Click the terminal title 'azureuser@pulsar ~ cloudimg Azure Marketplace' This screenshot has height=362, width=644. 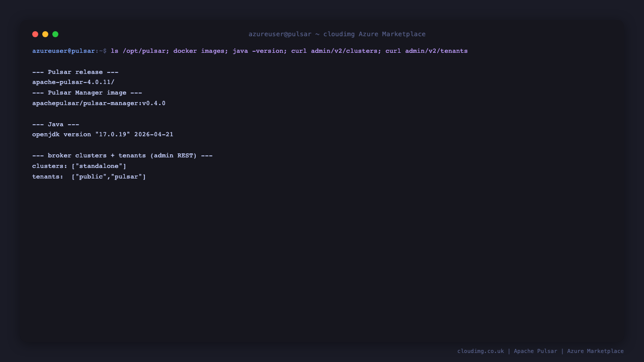pyautogui.click(x=337, y=34)
